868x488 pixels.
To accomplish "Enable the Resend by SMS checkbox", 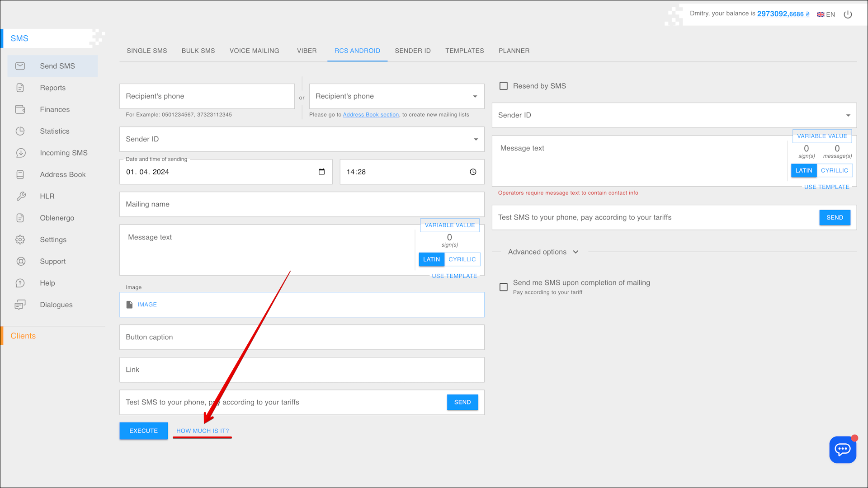I will point(503,86).
